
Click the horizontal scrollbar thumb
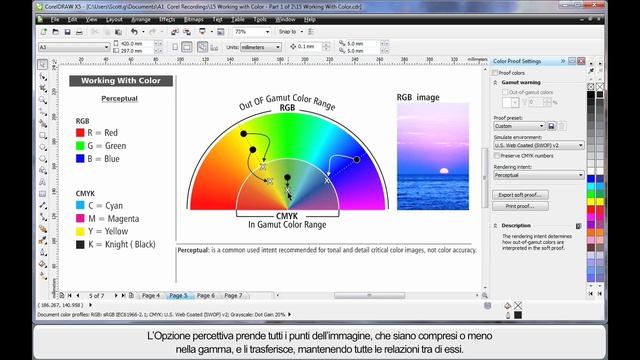(369, 296)
